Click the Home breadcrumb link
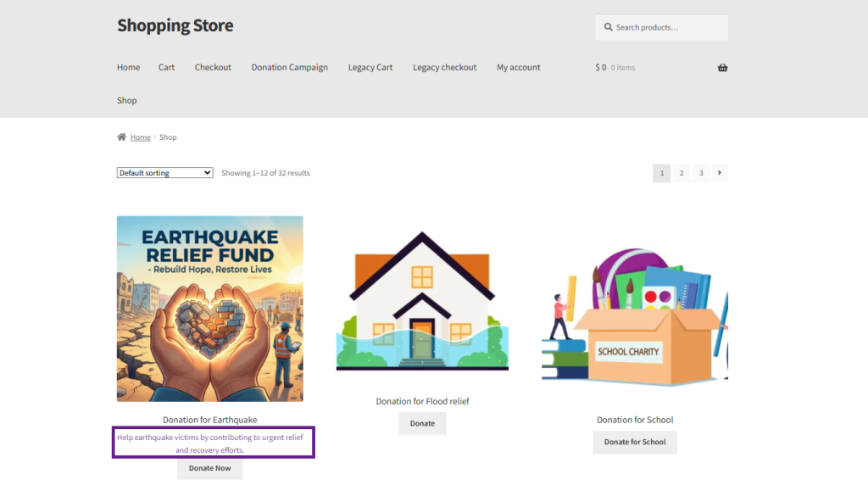Image resolution: width=868 pixels, height=502 pixels. pos(141,137)
